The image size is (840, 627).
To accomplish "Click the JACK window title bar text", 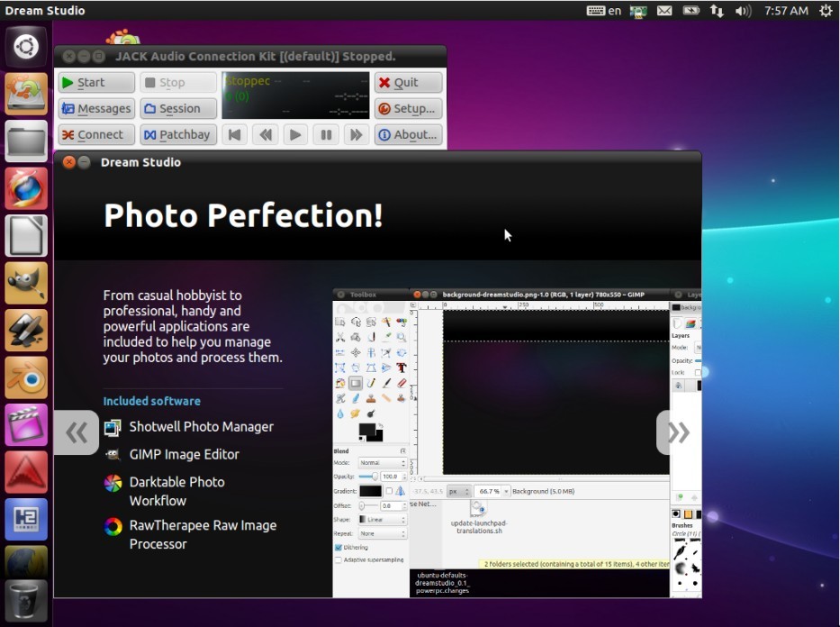I will [x=256, y=56].
